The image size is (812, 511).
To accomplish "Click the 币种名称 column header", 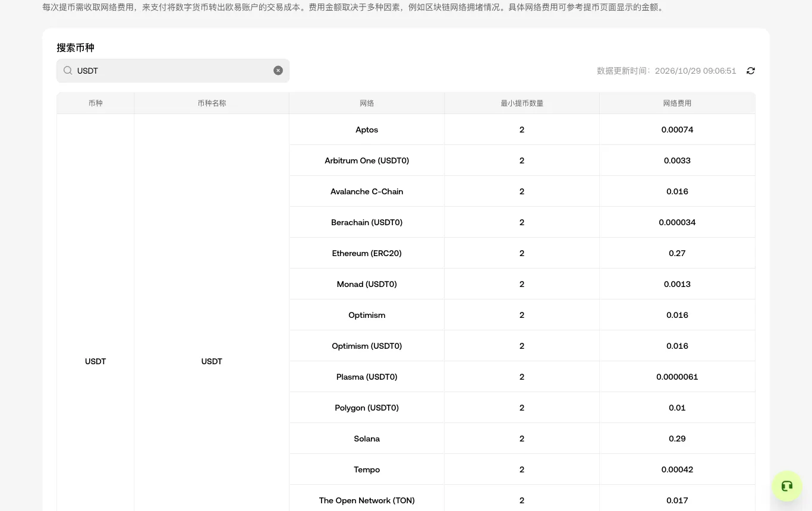I will (x=212, y=103).
